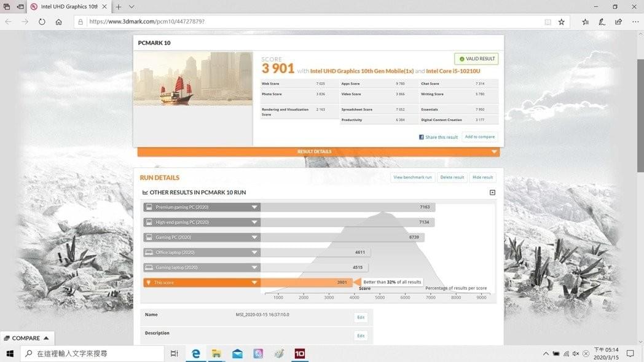Open the Windows Start menu
The image size is (644, 362).
(10, 354)
